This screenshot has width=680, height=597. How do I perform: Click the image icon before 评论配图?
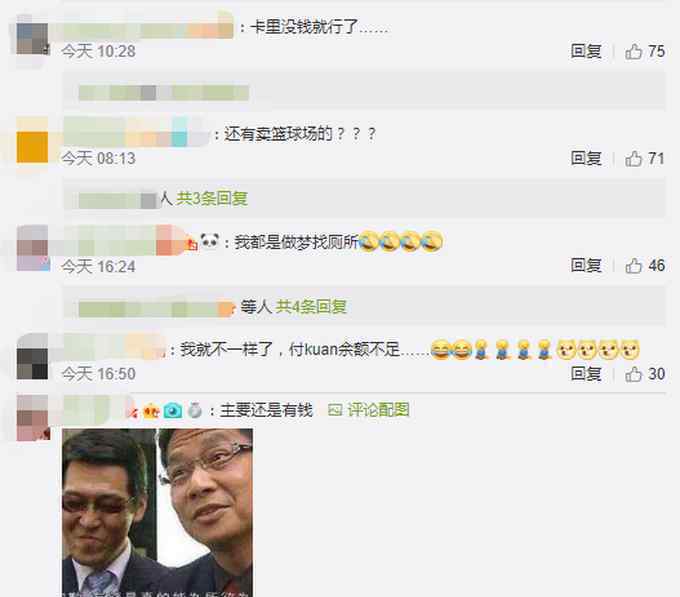tap(335, 410)
